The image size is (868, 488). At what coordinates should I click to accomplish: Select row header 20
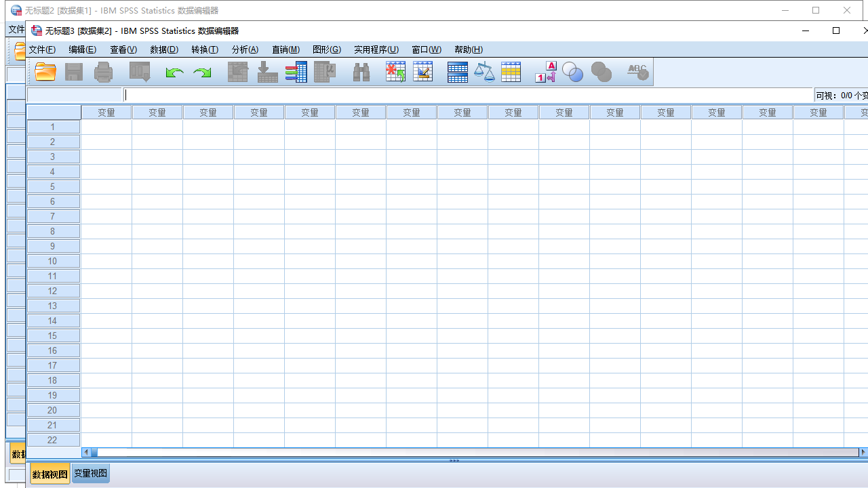[x=54, y=410]
